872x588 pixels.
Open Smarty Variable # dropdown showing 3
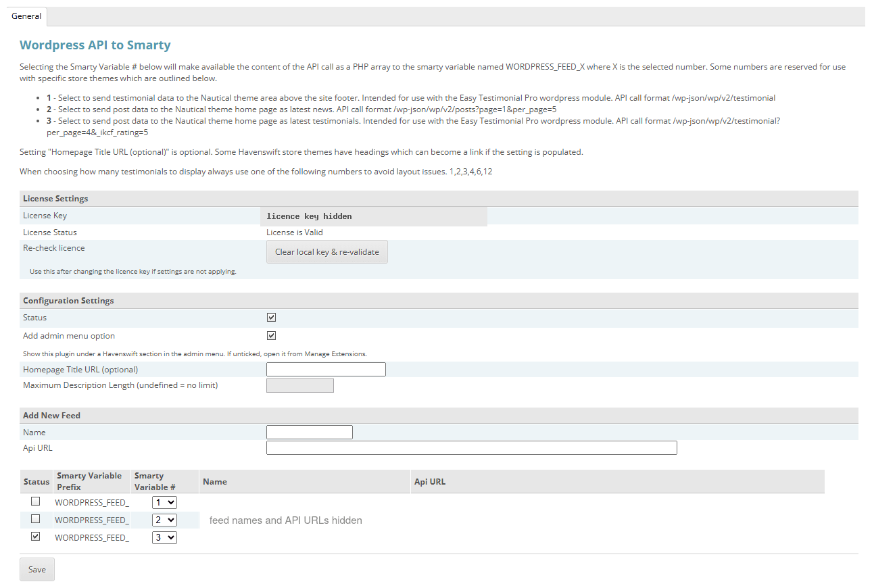click(x=164, y=538)
